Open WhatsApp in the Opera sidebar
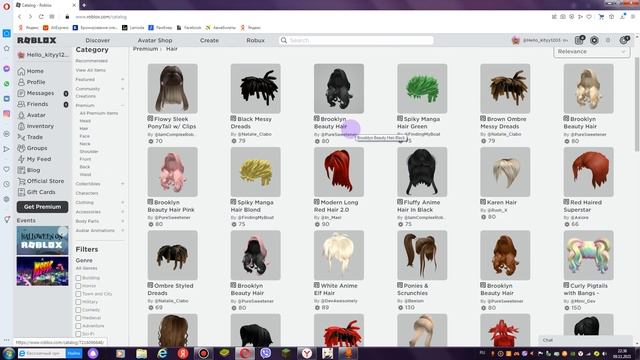640x360 pixels. 7,84
